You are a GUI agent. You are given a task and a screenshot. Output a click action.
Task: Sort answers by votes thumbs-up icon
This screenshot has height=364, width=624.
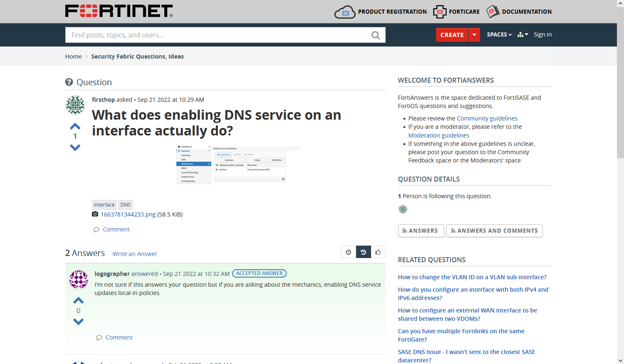(378, 252)
